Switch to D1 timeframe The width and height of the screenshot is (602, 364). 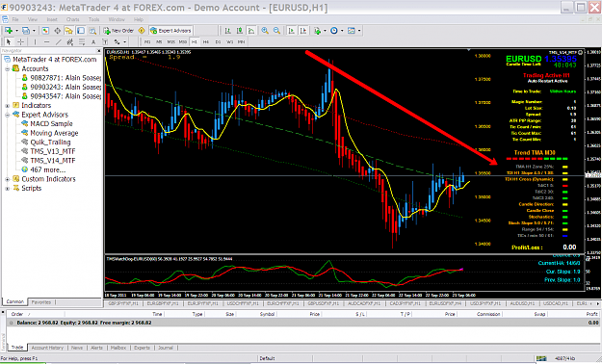(x=218, y=41)
